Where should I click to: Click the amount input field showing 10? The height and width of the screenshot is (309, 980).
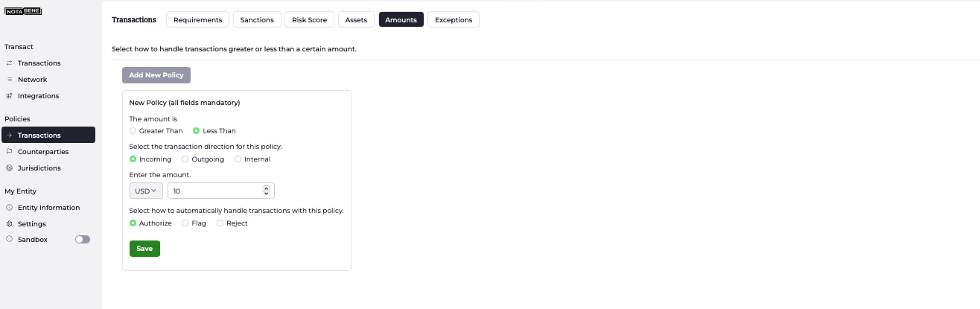(x=221, y=191)
